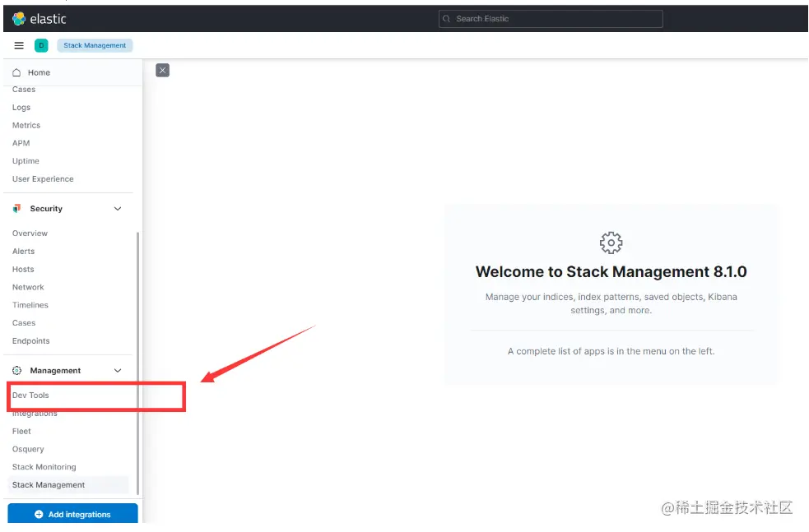Viewport: 809px width, 532px height.
Task: Click the Add integrations button
Action: (x=72, y=514)
